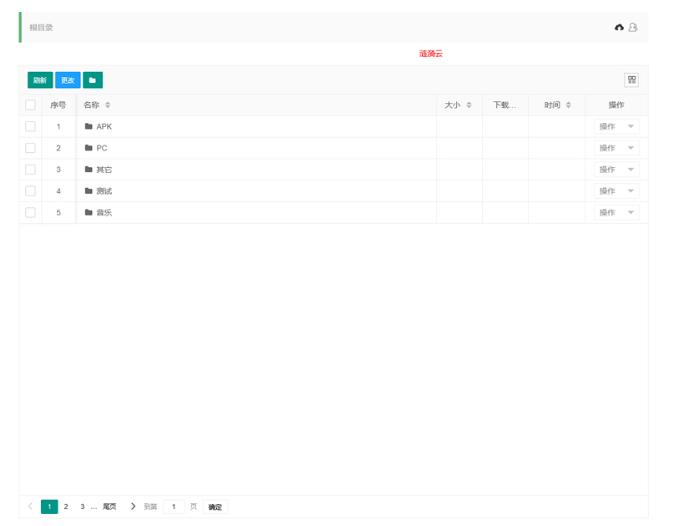Image resolution: width=685 pixels, height=526 pixels.
Task: Click the page number input field
Action: tap(174, 507)
